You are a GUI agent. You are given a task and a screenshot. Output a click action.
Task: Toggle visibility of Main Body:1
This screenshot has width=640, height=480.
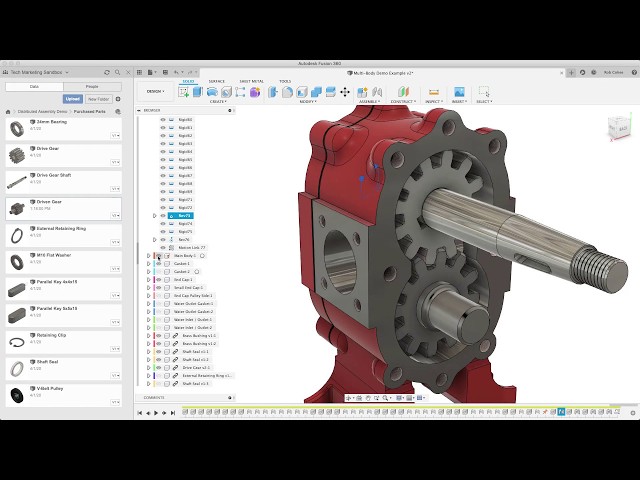point(159,256)
